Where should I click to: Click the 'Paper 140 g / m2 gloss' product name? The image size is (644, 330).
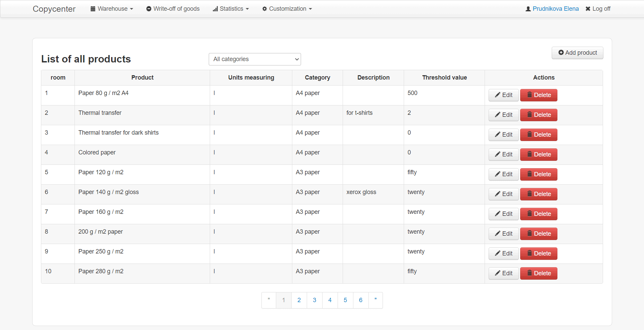click(x=108, y=192)
